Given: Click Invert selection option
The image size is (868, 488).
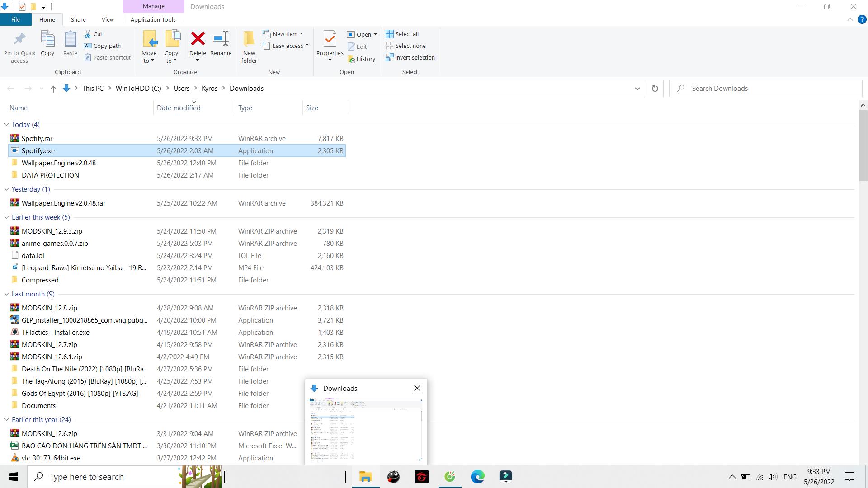Looking at the screenshot, I should click(x=410, y=57).
